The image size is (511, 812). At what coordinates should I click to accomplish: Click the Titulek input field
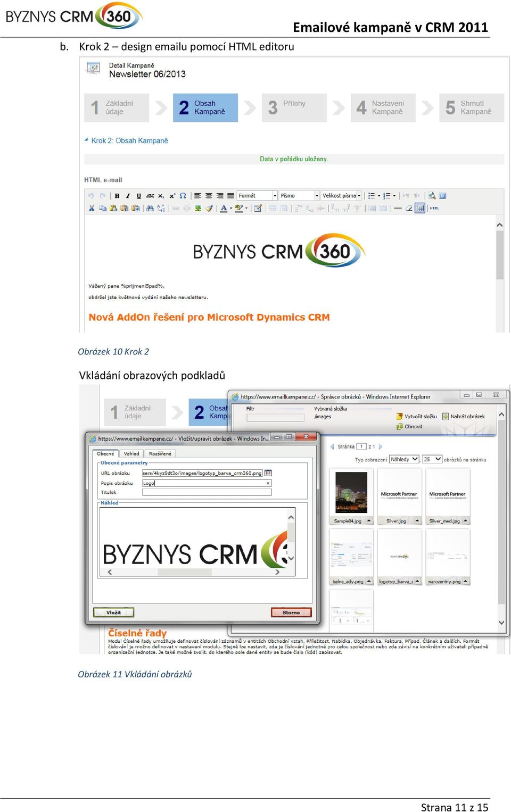coord(207,492)
